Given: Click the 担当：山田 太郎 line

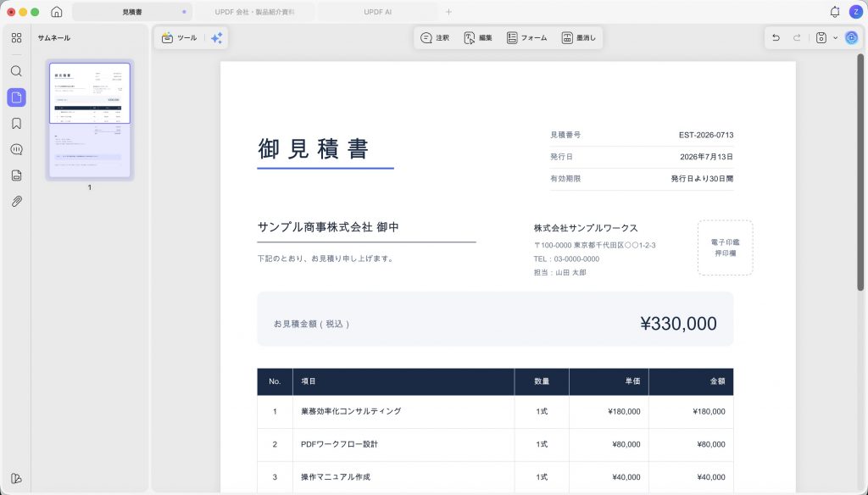Looking at the screenshot, I should (x=559, y=272).
